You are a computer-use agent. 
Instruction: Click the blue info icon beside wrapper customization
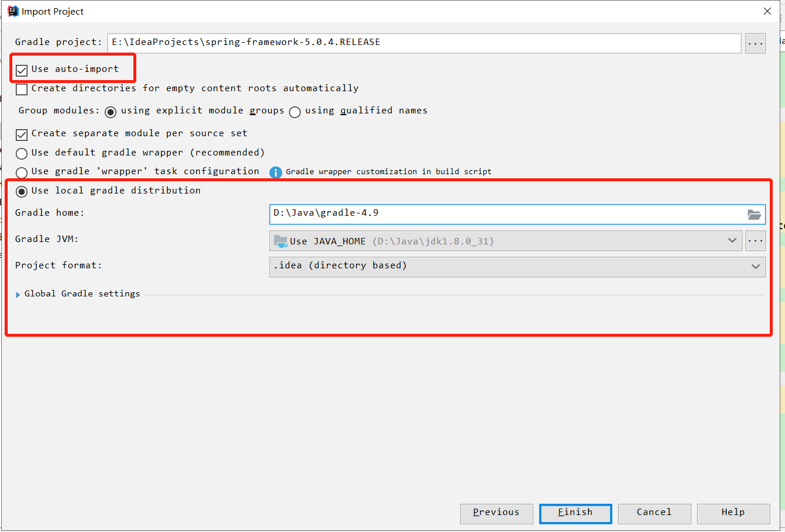tap(276, 172)
